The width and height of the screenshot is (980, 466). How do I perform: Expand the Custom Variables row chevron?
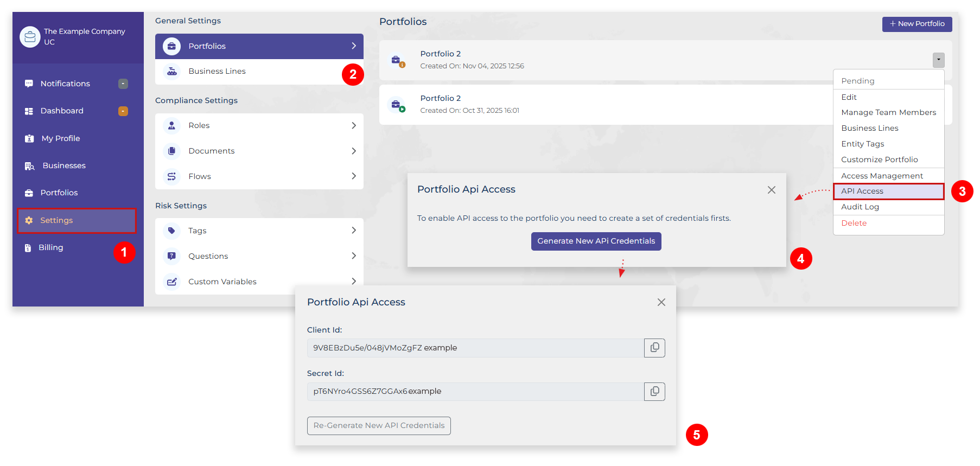coord(354,281)
